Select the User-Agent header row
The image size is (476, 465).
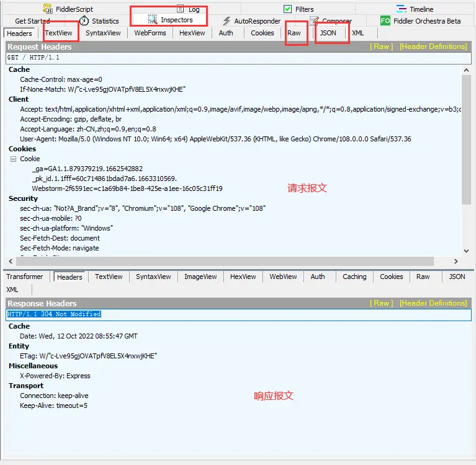click(x=215, y=139)
